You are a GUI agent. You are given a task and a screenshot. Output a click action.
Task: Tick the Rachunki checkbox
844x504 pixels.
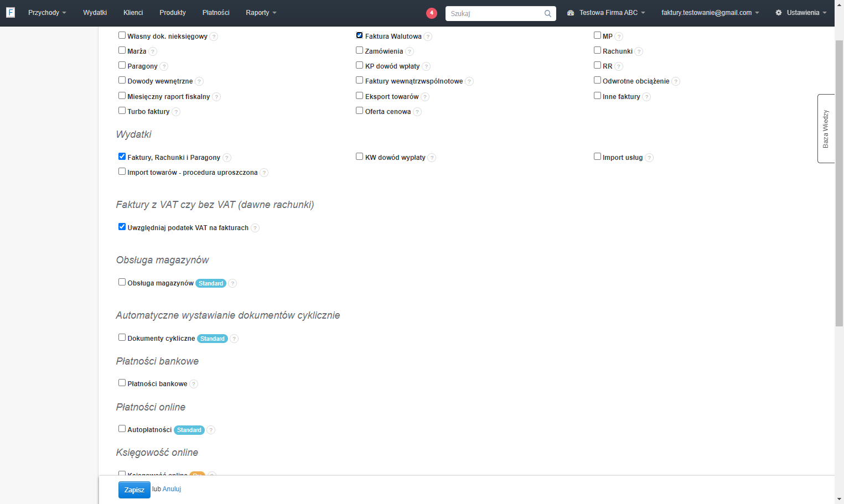(x=597, y=50)
